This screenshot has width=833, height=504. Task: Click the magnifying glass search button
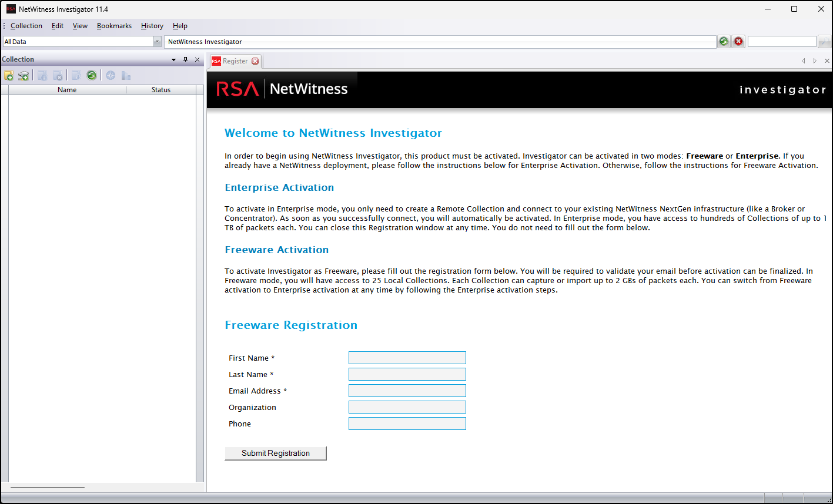click(x=824, y=42)
